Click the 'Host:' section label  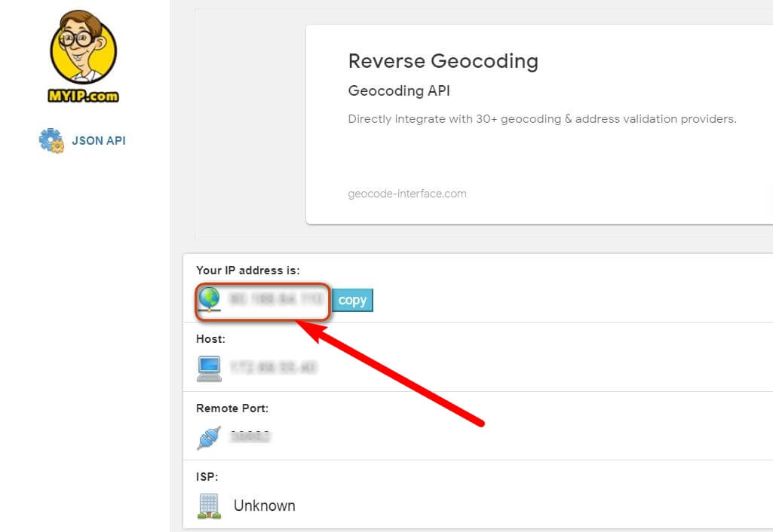(210, 339)
